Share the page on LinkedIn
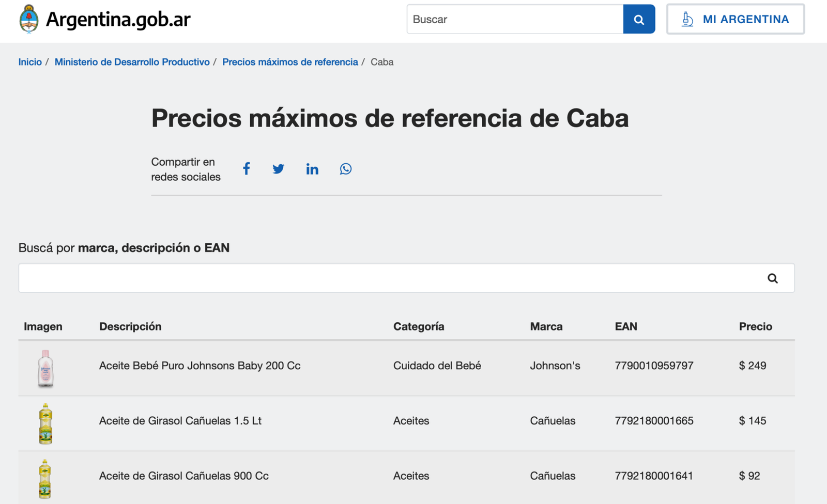 [312, 169]
